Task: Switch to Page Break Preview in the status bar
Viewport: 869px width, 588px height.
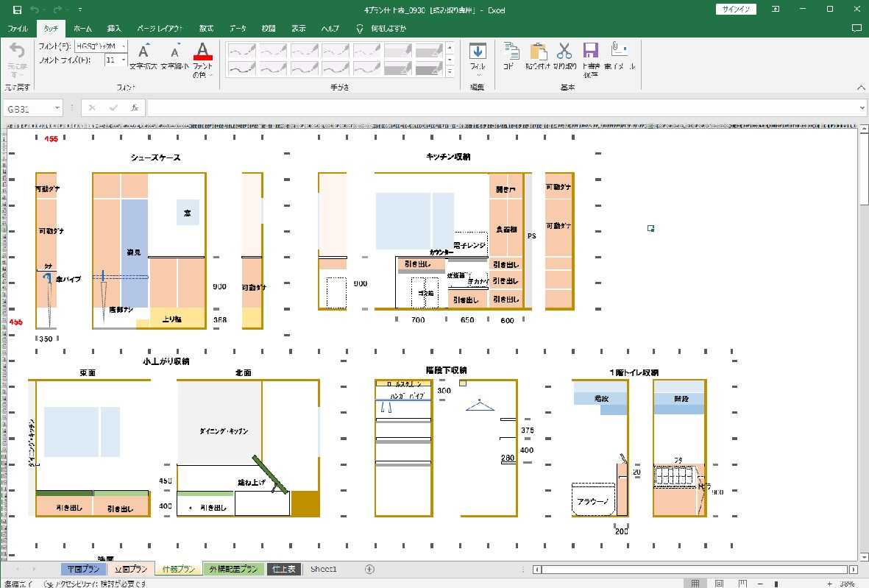Action: tap(742, 584)
